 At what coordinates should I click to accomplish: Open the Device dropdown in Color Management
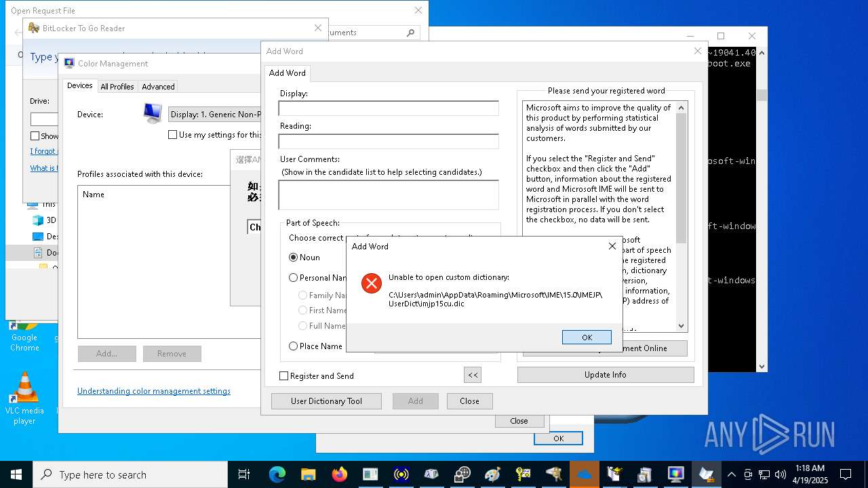(214, 115)
